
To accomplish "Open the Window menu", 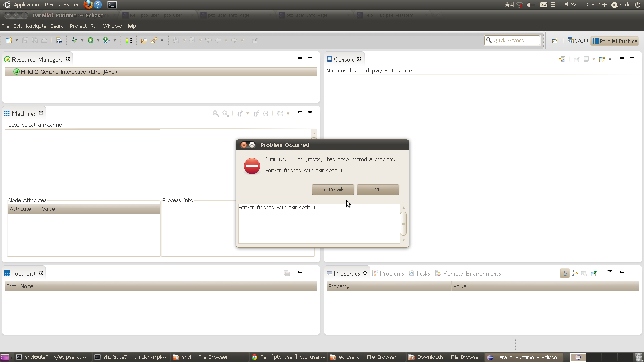I will [x=112, y=26].
